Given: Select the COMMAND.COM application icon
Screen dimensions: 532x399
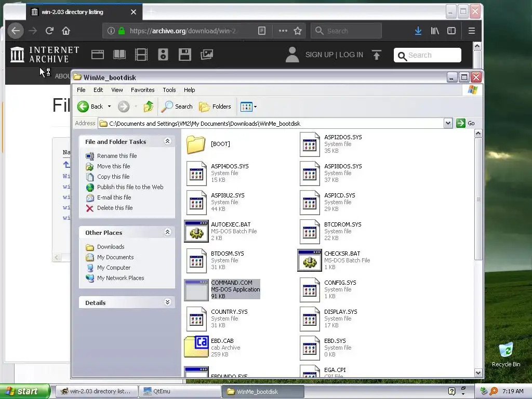Looking at the screenshot, I should click(x=196, y=290).
